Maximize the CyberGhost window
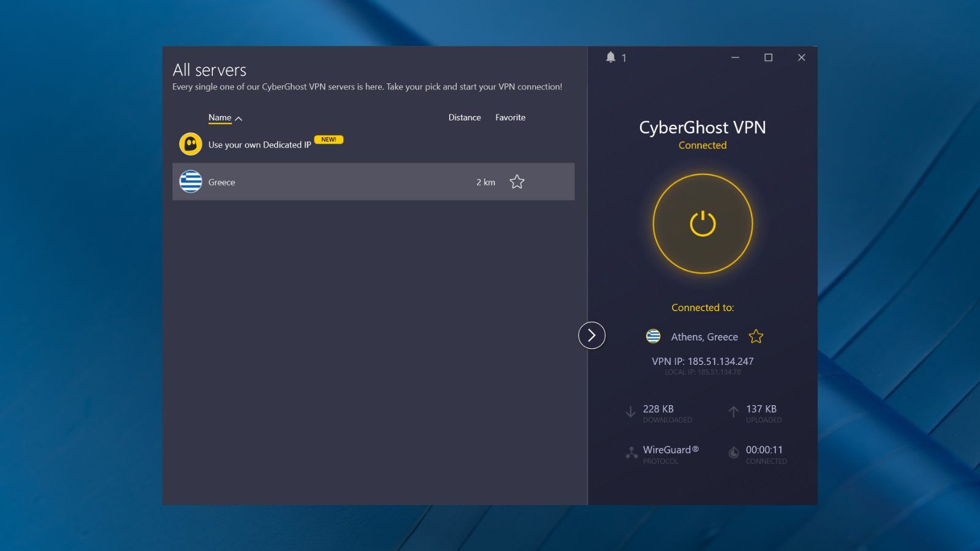Image resolution: width=980 pixels, height=551 pixels. coord(768,58)
